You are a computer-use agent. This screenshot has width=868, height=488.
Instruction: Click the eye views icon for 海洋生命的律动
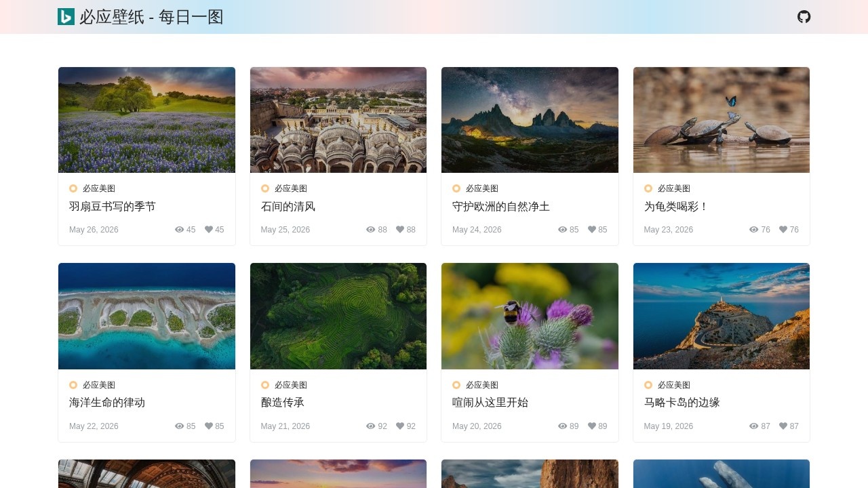[180, 426]
